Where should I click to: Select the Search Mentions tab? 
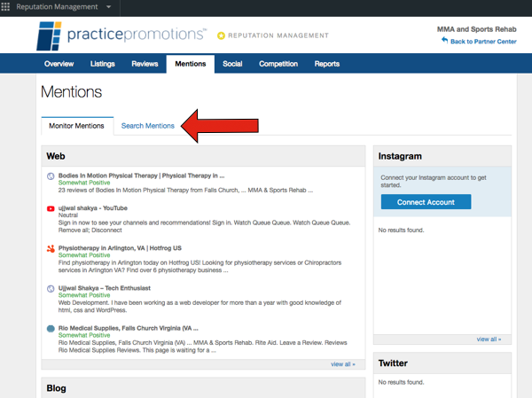click(147, 126)
